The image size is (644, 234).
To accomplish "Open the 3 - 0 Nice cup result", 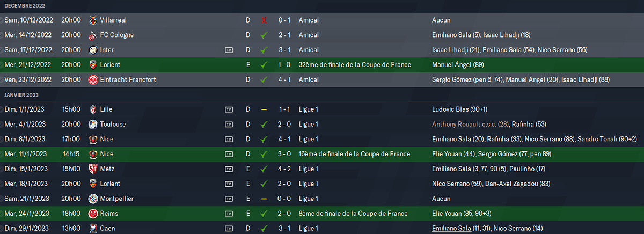I will pos(284,154).
